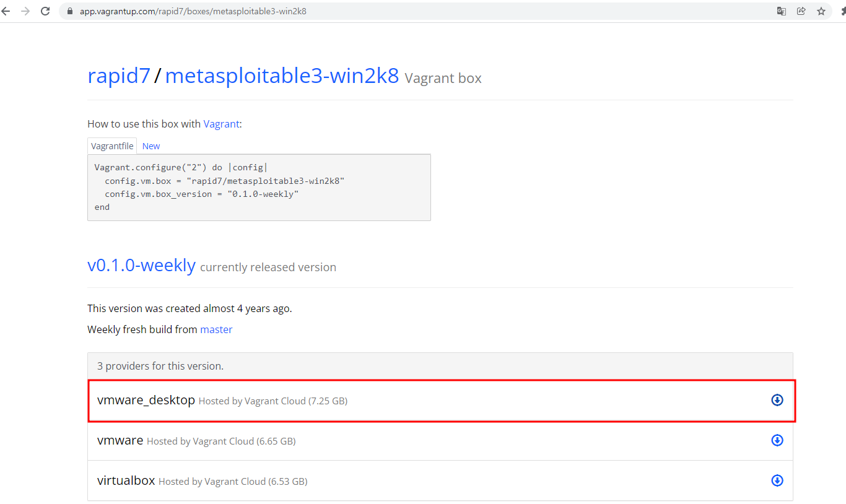Click the virtualbox provider name
The width and height of the screenshot is (846, 504).
(126, 480)
